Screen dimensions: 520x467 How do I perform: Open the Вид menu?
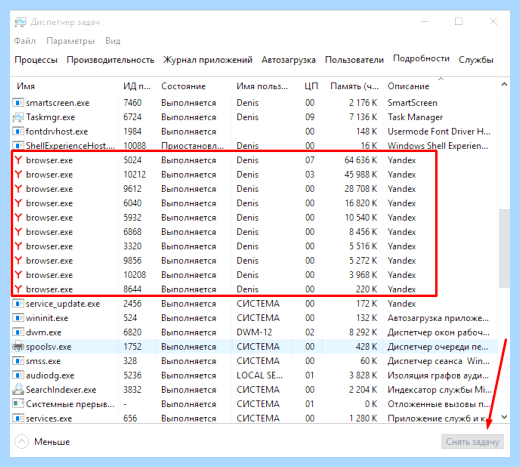[113, 41]
